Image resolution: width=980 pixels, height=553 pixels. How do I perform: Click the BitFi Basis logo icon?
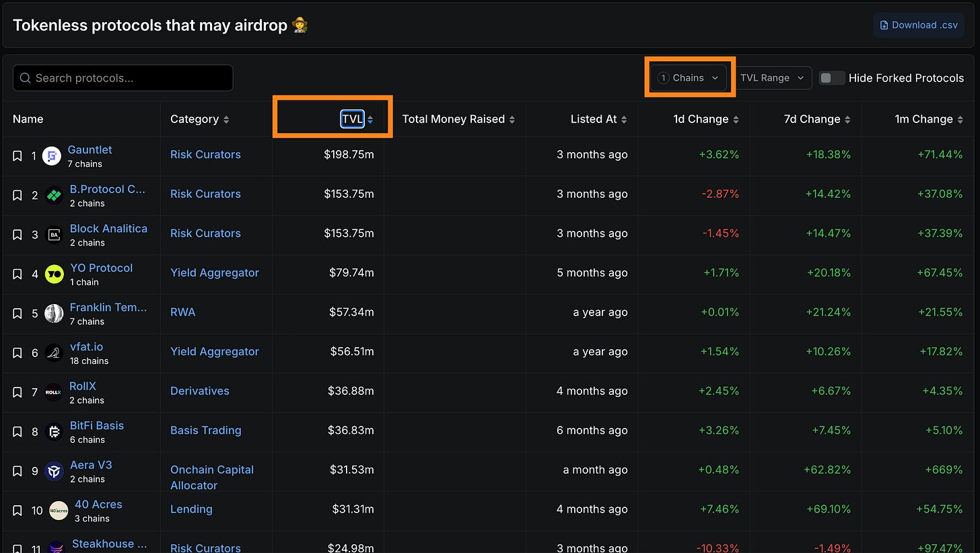click(x=54, y=432)
